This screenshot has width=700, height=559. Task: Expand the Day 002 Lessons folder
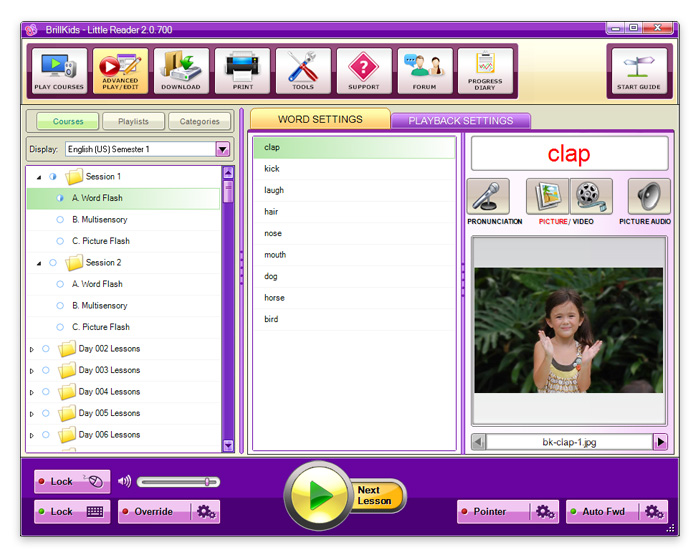(31, 349)
